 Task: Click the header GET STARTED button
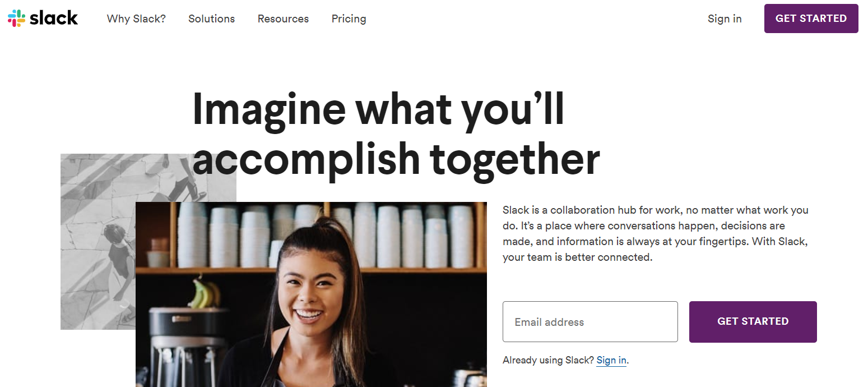click(811, 19)
